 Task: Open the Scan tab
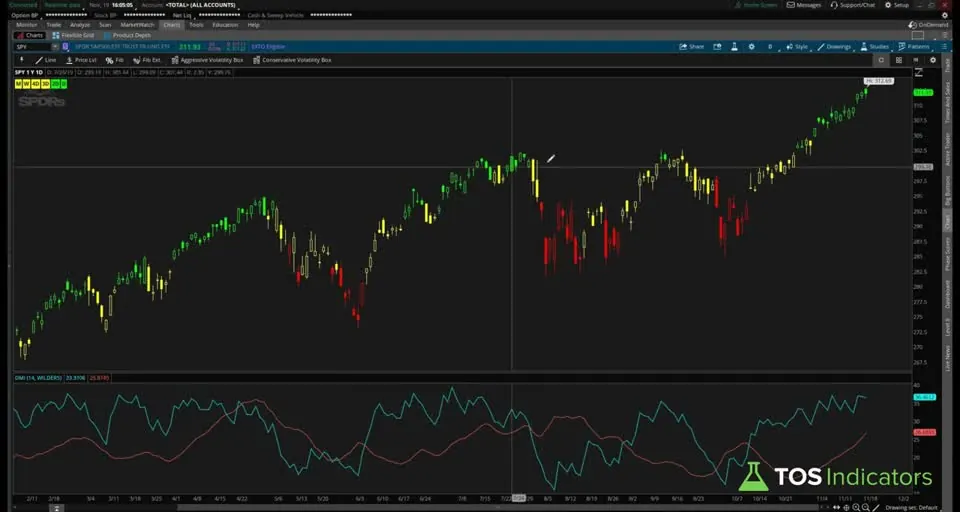click(x=105, y=25)
